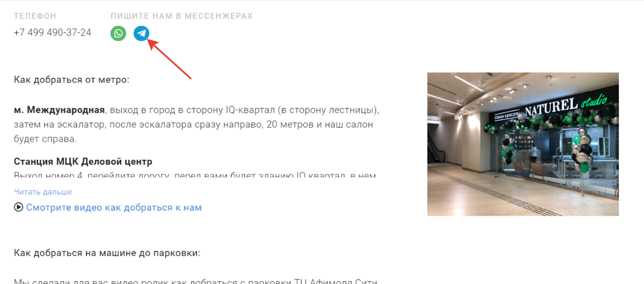This screenshot has height=284, width=644.
Task: Click the paragraph mentioning IQ-квартал
Action: pyautogui.click(x=196, y=125)
